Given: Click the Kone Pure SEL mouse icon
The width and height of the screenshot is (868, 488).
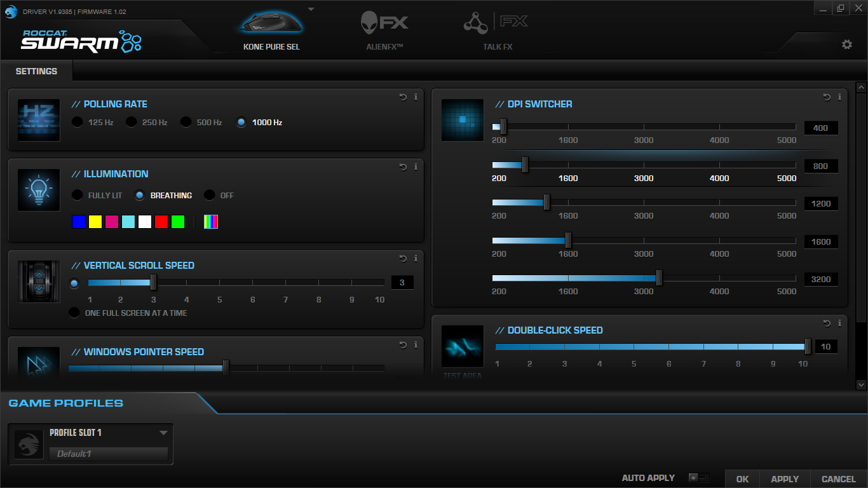Looking at the screenshot, I should tap(271, 22).
